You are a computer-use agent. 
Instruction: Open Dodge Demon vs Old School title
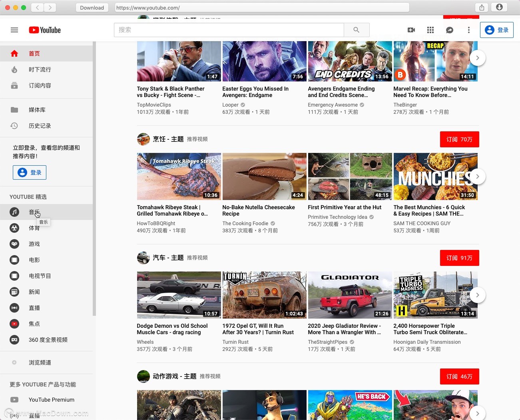172,329
